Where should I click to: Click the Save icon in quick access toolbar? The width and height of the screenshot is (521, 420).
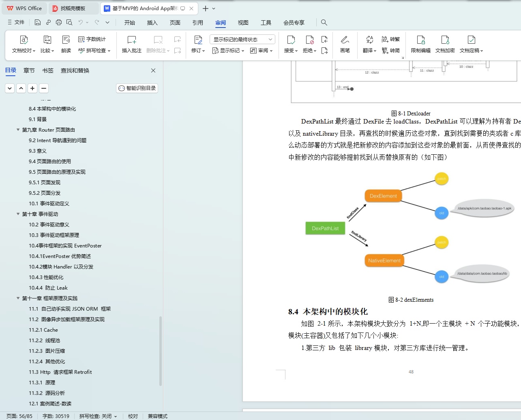pyautogui.click(x=38, y=22)
